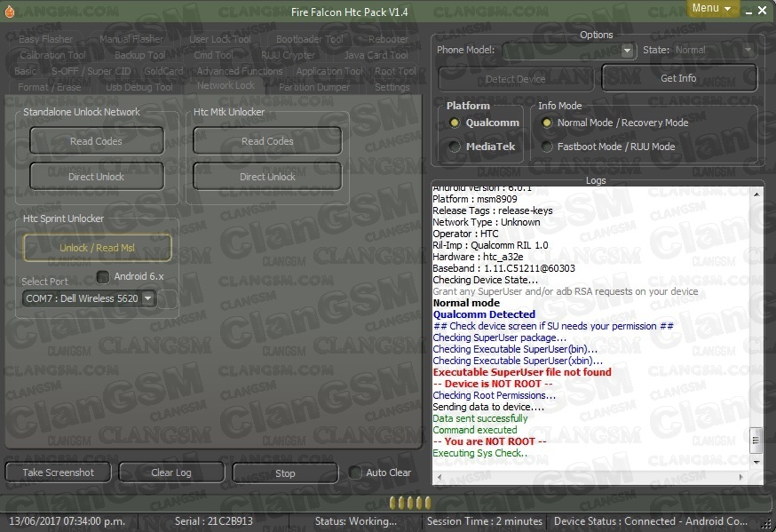Image resolution: width=776 pixels, height=532 pixels.
Task: Select the GoldCard tab
Action: (163, 71)
